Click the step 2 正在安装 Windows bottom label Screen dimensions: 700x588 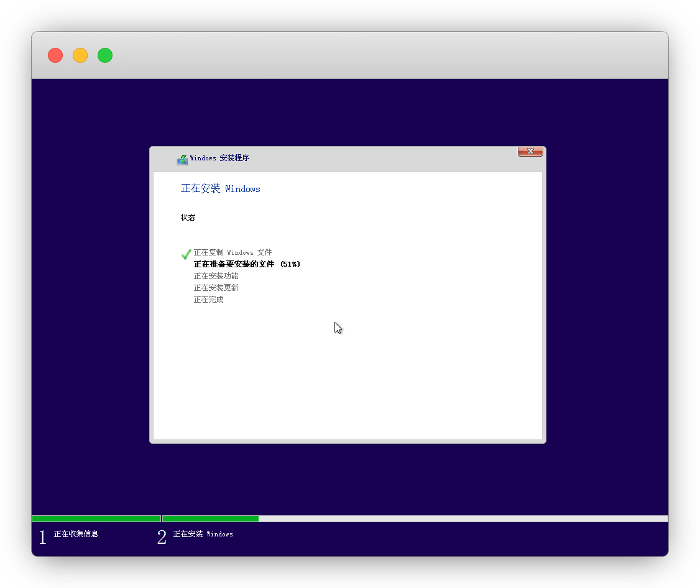click(x=203, y=534)
